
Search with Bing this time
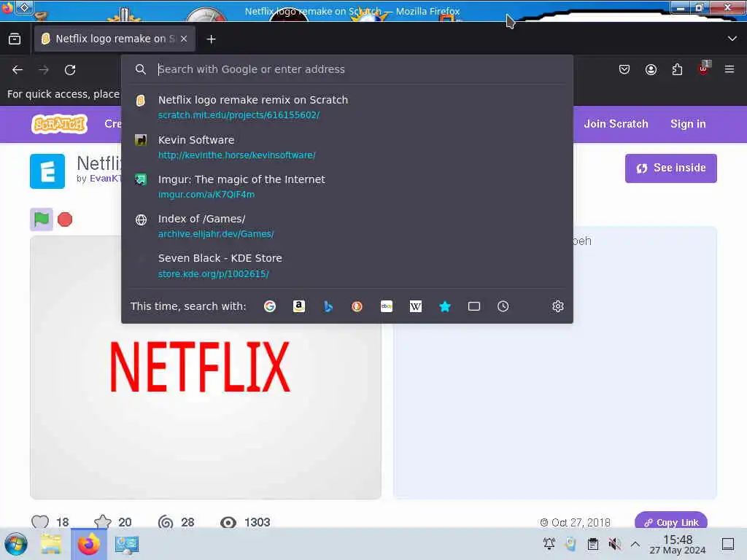coord(328,306)
